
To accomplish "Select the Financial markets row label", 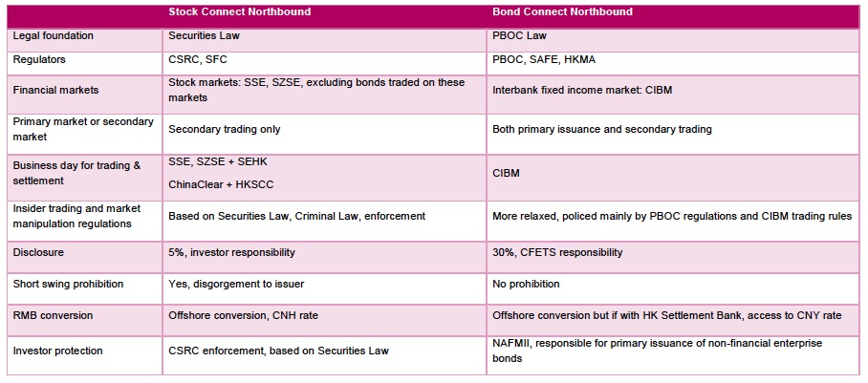I will pos(57,90).
